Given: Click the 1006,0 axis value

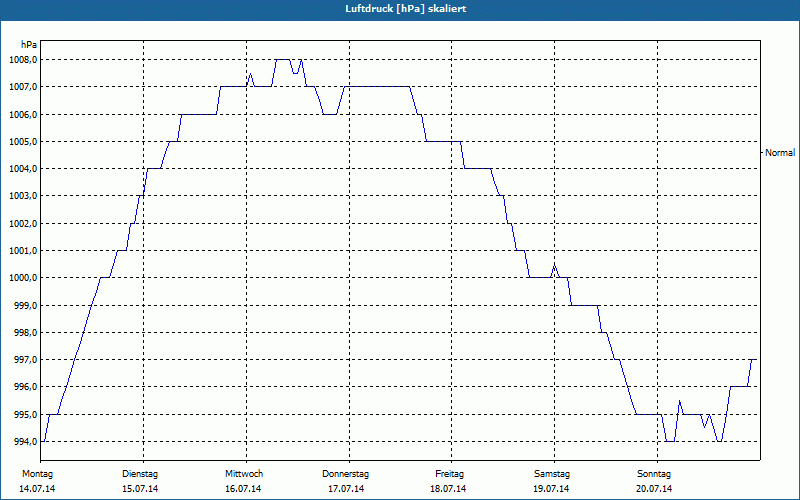Looking at the screenshot, I should [x=23, y=114].
